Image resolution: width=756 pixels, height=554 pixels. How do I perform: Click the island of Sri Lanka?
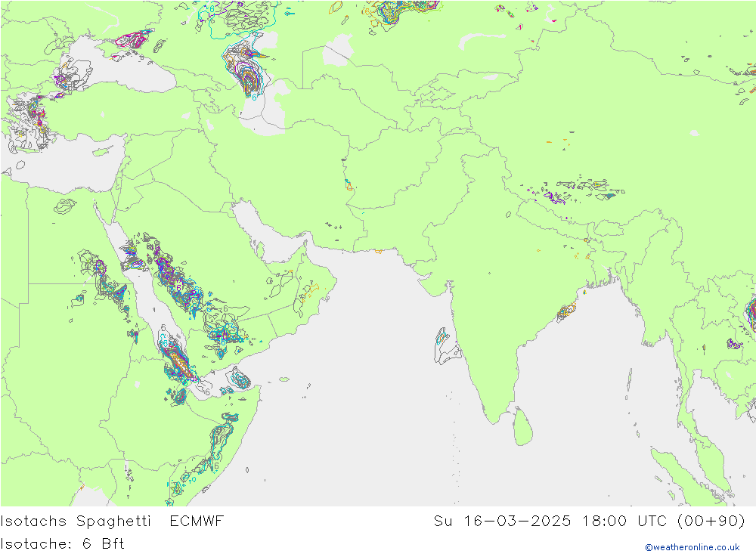pyautogui.click(x=523, y=427)
